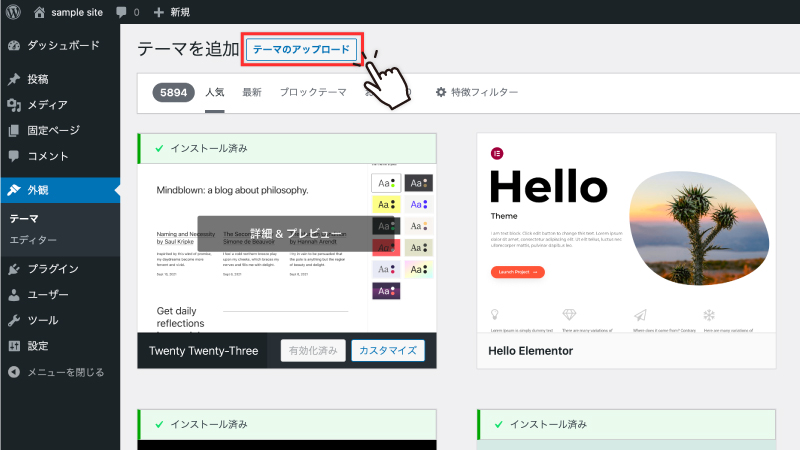This screenshot has width=800, height=450.
Task: Open 設定 menu
Action: pos(38,346)
